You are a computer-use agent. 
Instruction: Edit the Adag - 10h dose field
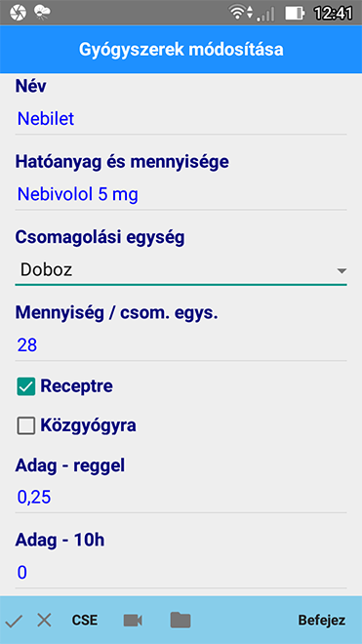(181, 573)
